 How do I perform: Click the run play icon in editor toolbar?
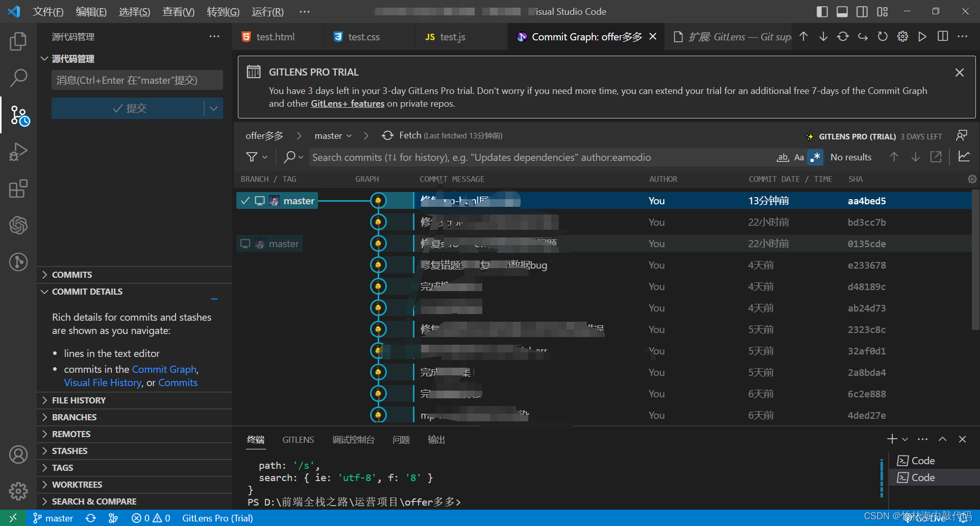pyautogui.click(x=922, y=36)
